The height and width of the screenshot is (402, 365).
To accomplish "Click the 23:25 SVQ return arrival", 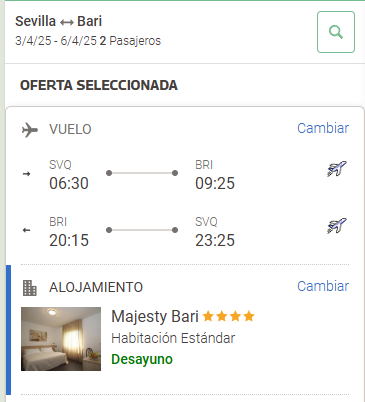I will 215,240.
